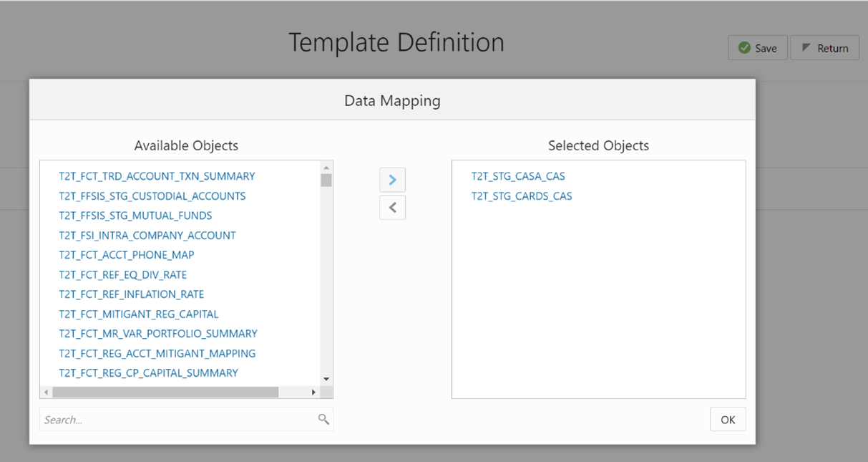Image resolution: width=868 pixels, height=462 pixels.
Task: Pick T2T_FCT_ACCT_PHONE_MAP object
Action: pyautogui.click(x=127, y=255)
